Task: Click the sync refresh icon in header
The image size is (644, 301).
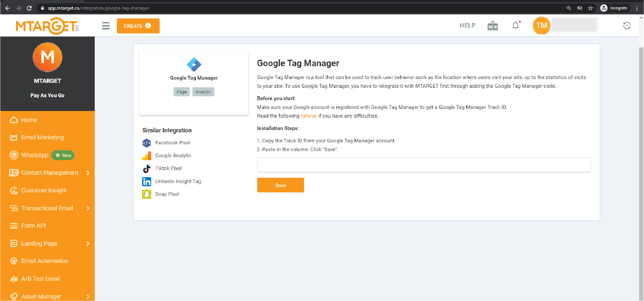Action: (626, 25)
